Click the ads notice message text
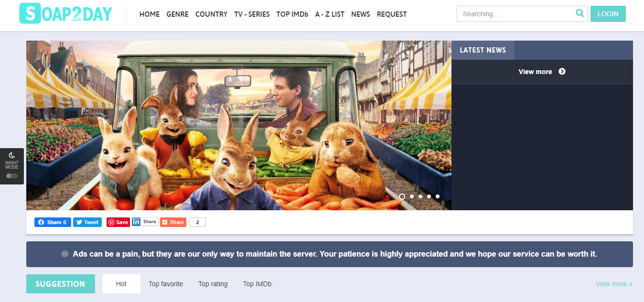Screen dimensions: 644x302 (x=335, y=254)
